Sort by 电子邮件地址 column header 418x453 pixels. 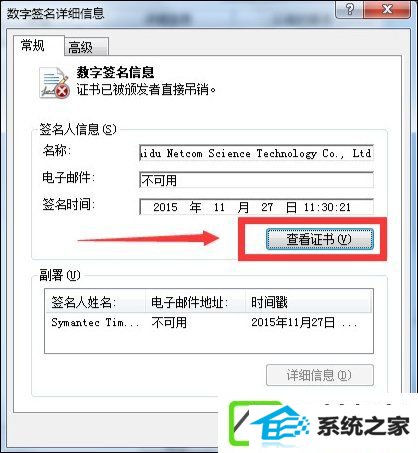click(x=195, y=302)
